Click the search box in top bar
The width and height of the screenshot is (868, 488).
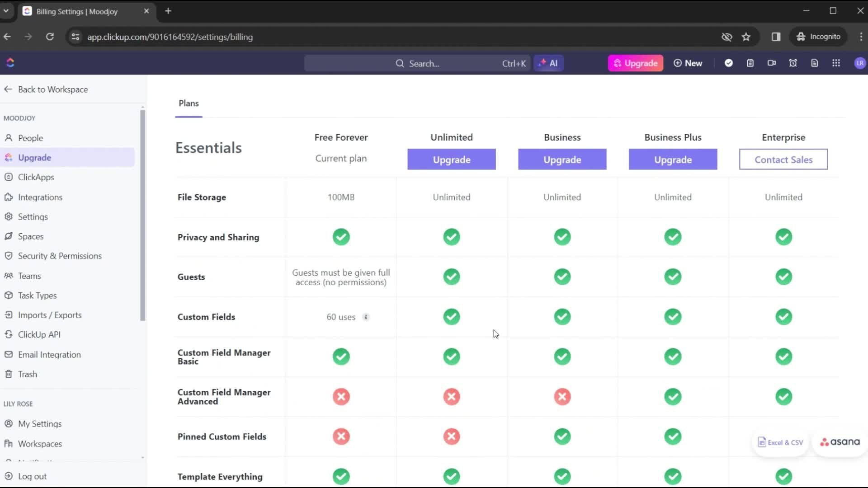[417, 63]
